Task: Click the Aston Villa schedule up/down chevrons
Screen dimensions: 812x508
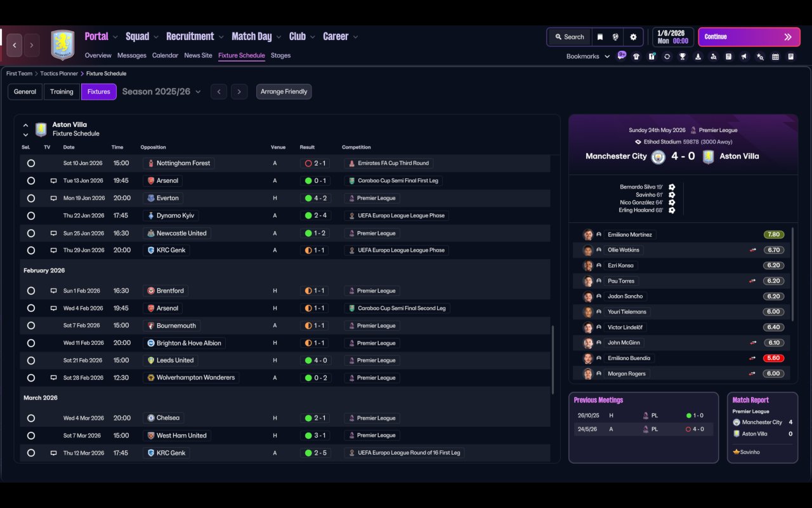Action: point(25,130)
